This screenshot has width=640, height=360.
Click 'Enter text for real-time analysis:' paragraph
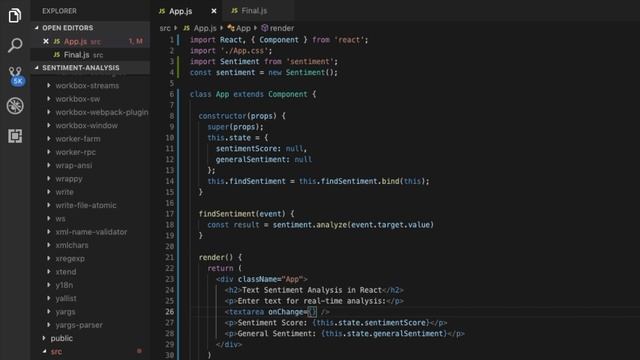pyautogui.click(x=311, y=301)
